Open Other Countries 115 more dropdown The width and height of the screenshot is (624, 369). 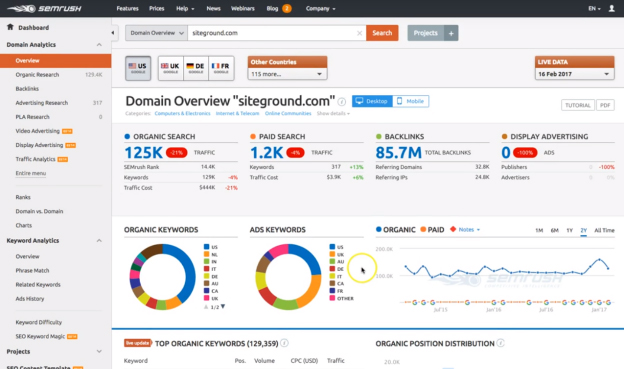coord(287,74)
